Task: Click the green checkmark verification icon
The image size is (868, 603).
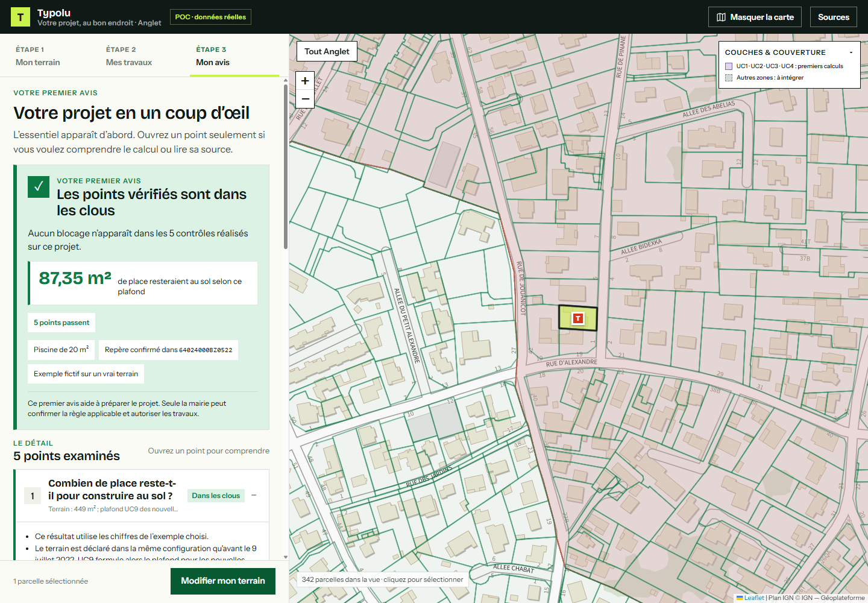Action: [39, 187]
